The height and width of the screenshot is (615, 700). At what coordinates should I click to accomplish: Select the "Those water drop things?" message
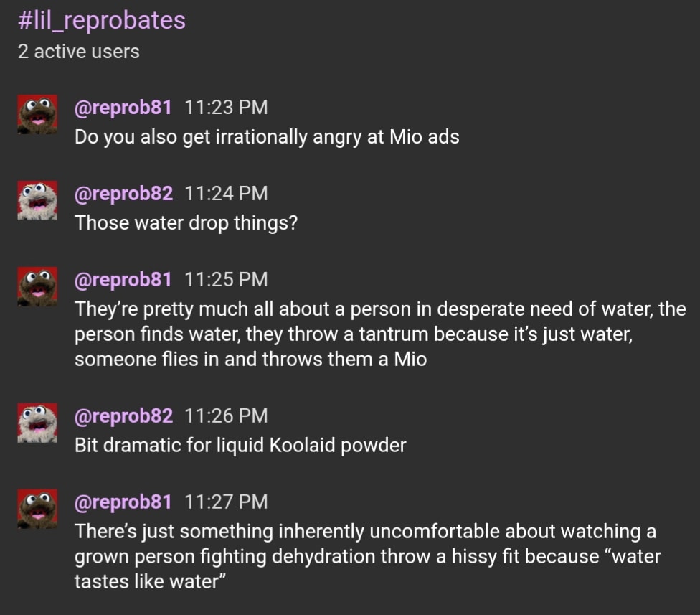coord(186,223)
